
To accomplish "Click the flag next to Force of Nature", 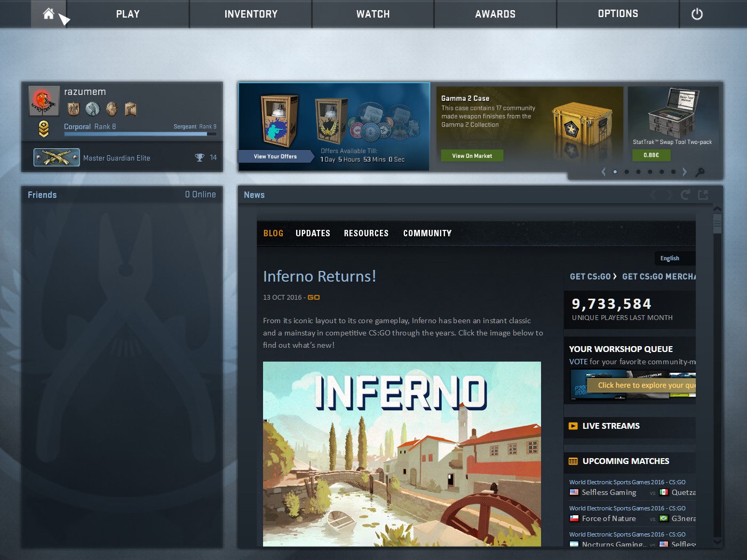I will 574,518.
